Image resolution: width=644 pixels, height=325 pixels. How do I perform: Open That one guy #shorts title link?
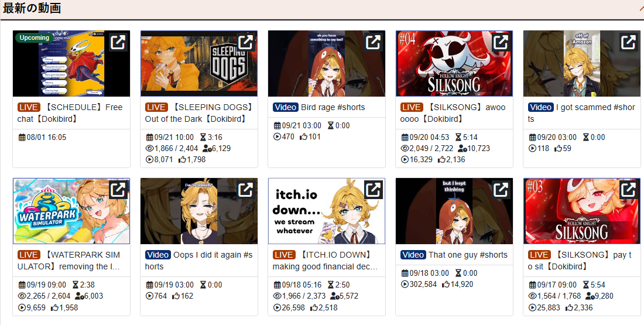tap(468, 255)
